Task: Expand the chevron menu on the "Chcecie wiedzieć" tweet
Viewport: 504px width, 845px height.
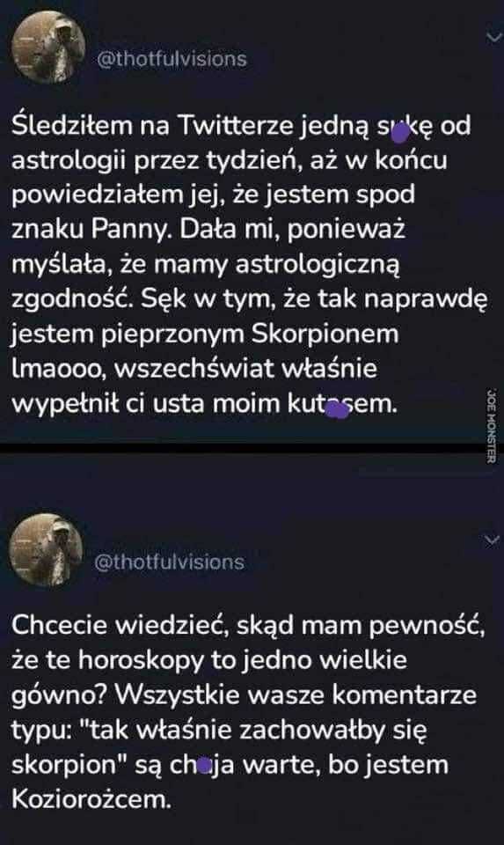Action: pyautogui.click(x=493, y=540)
